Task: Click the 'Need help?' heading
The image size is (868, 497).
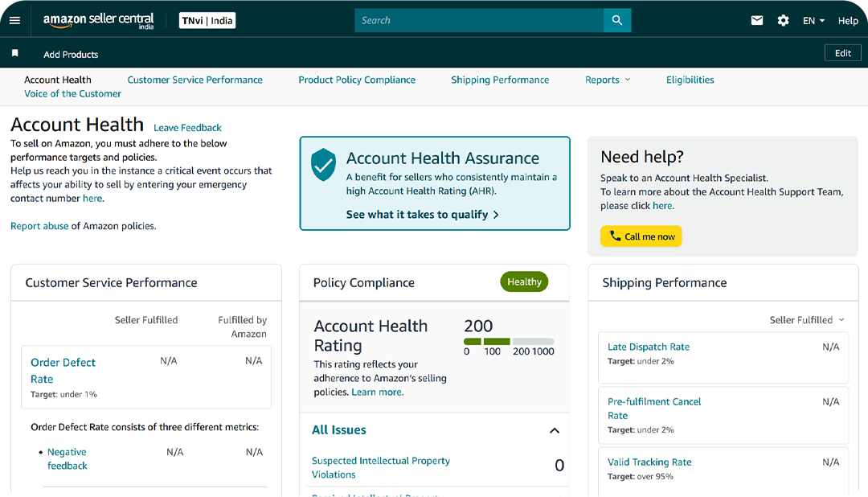Action: pos(642,157)
